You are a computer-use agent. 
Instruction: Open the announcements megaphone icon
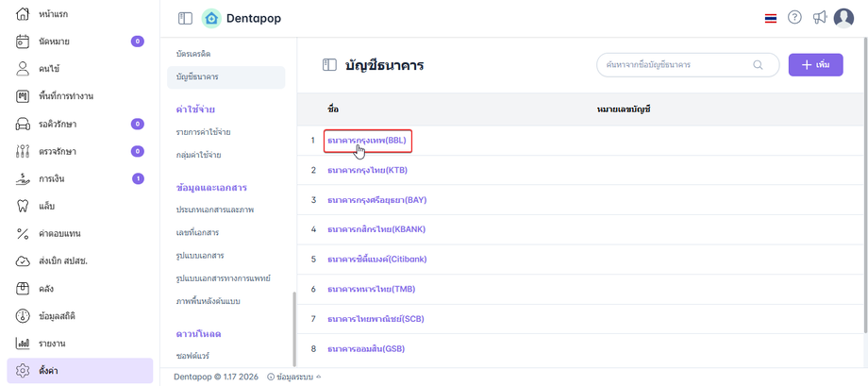819,18
